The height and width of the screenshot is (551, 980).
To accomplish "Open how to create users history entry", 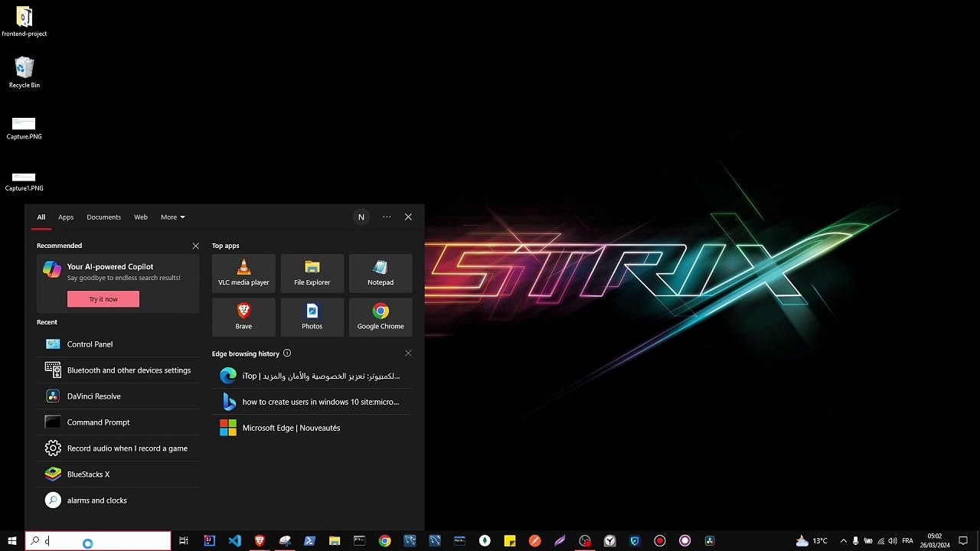I will tap(312, 402).
